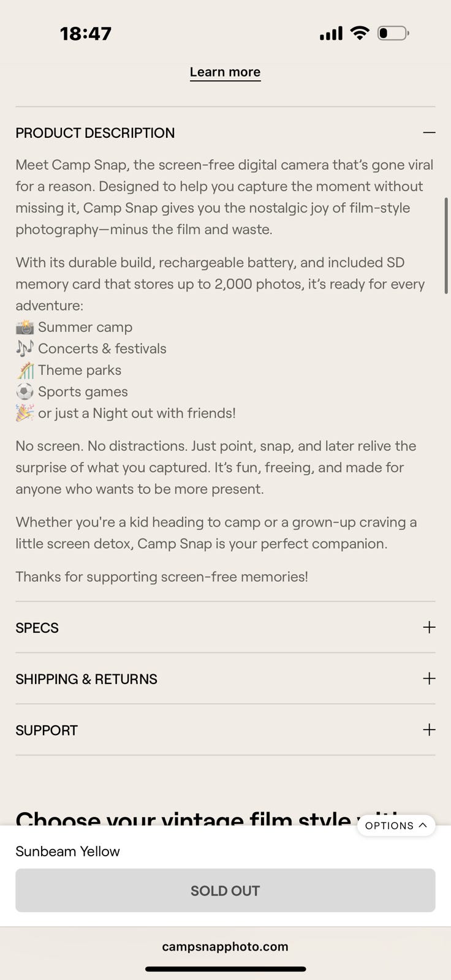Viewport: 451px width, 980px height.
Task: Collapse Product Description with minus icon
Action: (x=429, y=133)
